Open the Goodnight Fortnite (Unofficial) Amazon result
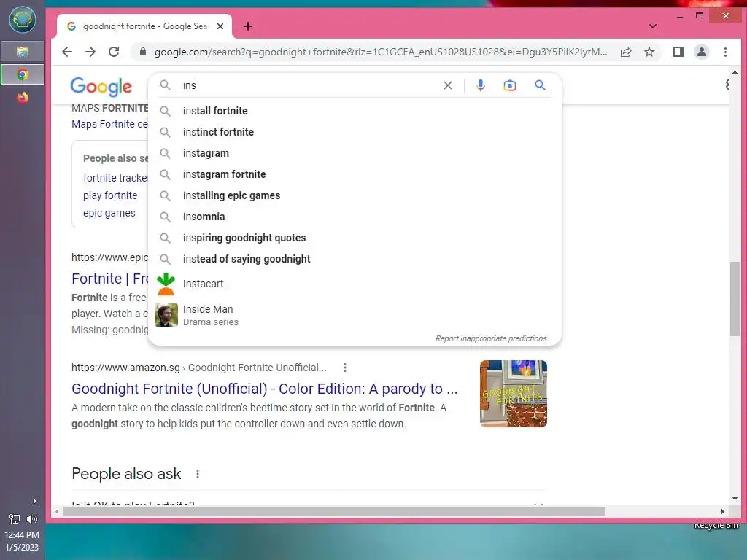747x560 pixels. pyautogui.click(x=264, y=389)
